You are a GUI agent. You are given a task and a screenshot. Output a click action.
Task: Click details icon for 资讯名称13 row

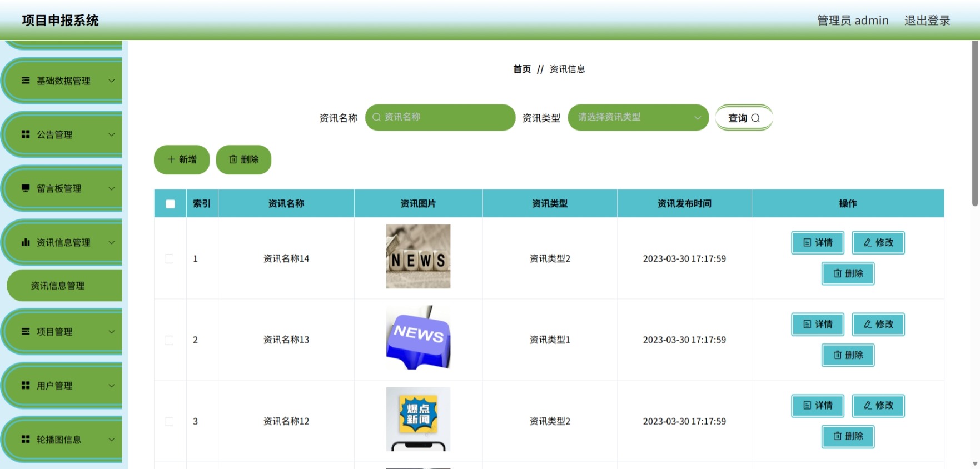[x=807, y=324]
